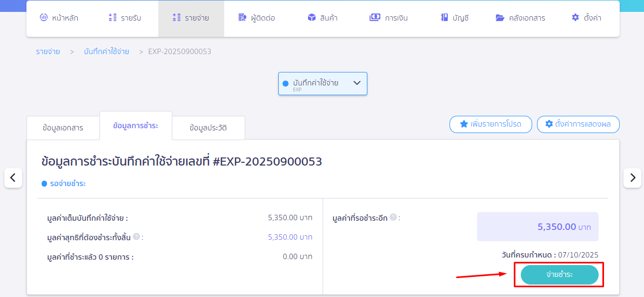
Task: Open the หน้าหลัก home menu
Action: pyautogui.click(x=59, y=18)
